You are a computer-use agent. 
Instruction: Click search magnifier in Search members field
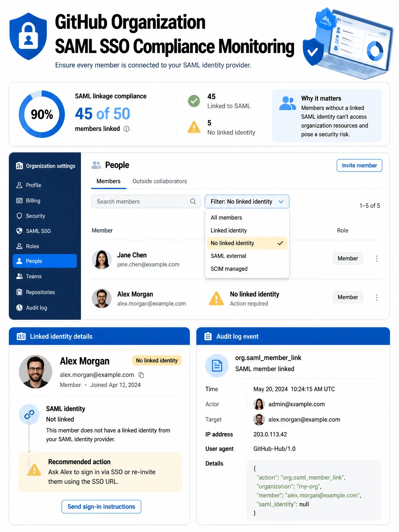[x=193, y=202]
